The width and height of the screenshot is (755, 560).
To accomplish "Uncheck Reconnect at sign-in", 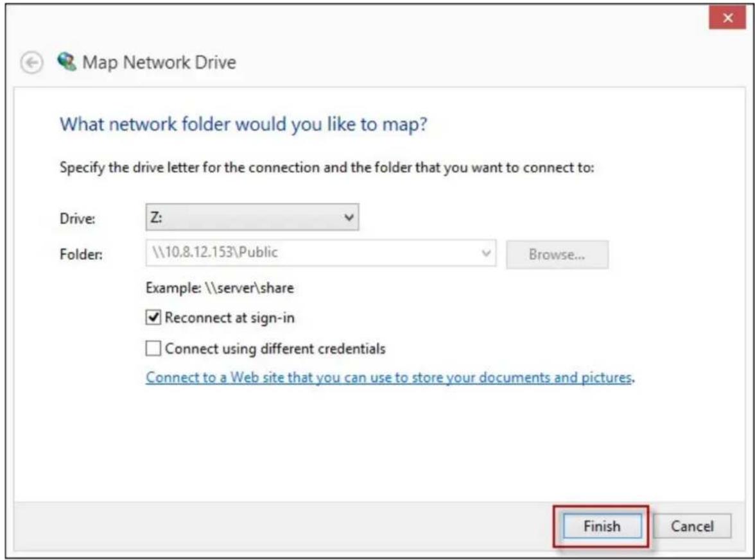I will [x=153, y=318].
